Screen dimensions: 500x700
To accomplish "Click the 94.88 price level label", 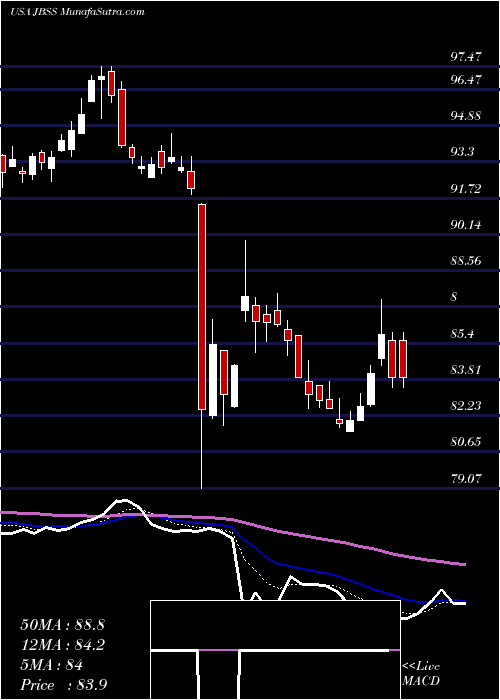I will tap(466, 116).
